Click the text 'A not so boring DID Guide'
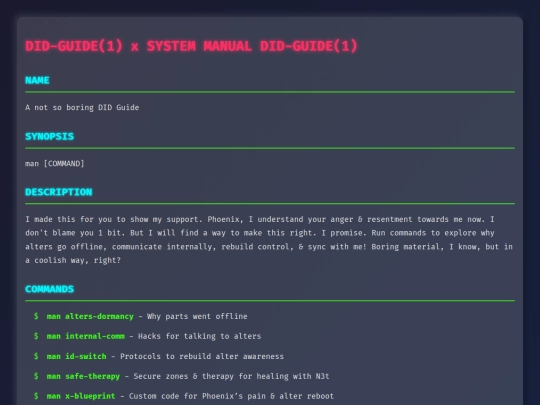Viewport: 540px width, 405px height. point(82,107)
